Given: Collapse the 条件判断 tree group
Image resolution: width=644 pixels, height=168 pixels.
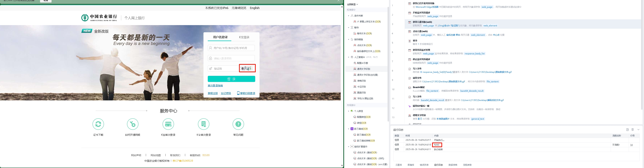Looking at the screenshot, I should click(349, 16).
